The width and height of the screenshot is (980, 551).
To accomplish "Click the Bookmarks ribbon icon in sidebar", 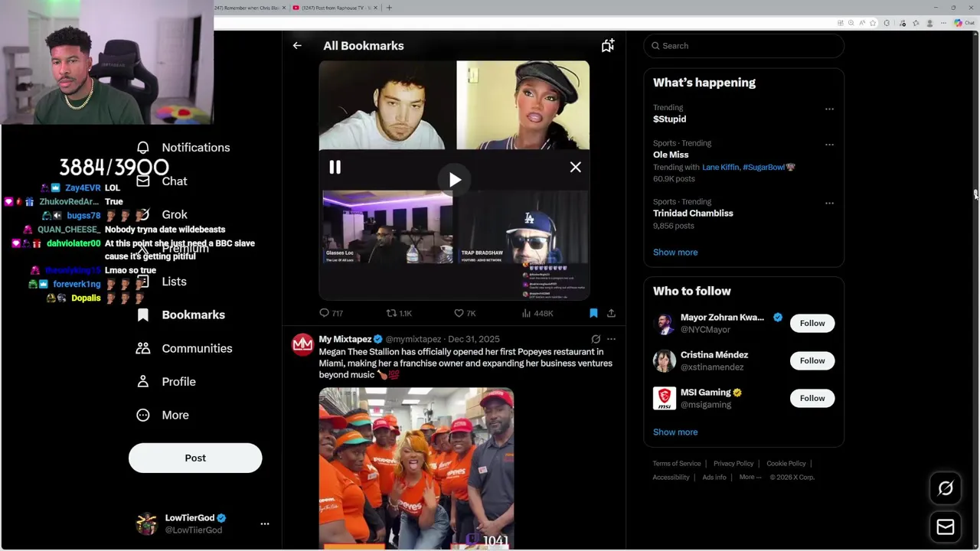I will pos(143,315).
